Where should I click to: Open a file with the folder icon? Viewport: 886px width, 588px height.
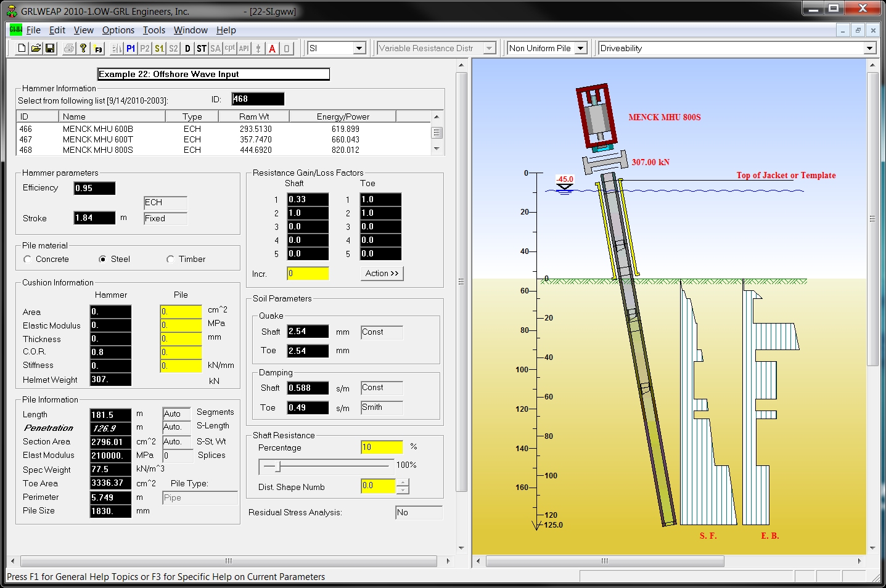click(36, 48)
